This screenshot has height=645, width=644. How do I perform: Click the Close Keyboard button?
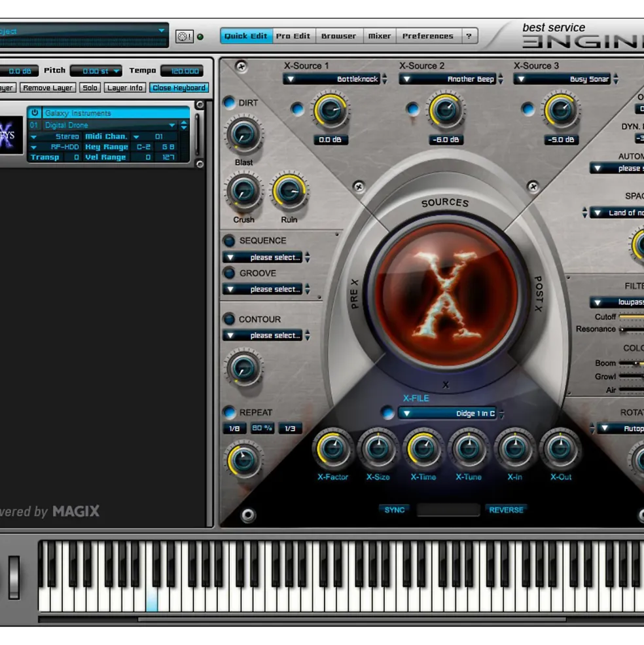coord(179,88)
